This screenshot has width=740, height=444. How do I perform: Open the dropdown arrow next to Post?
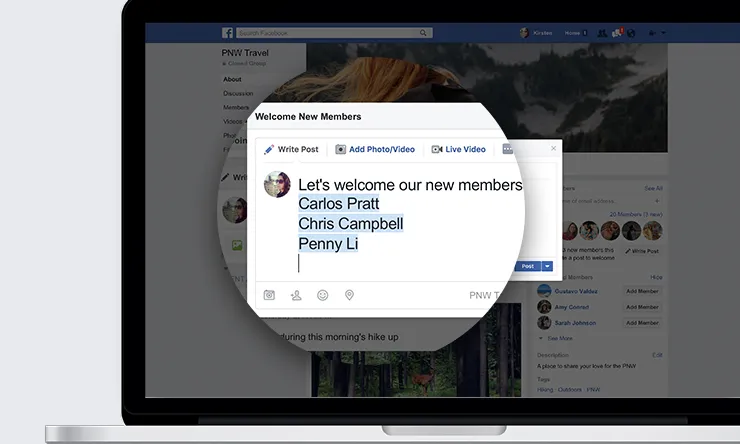click(547, 266)
